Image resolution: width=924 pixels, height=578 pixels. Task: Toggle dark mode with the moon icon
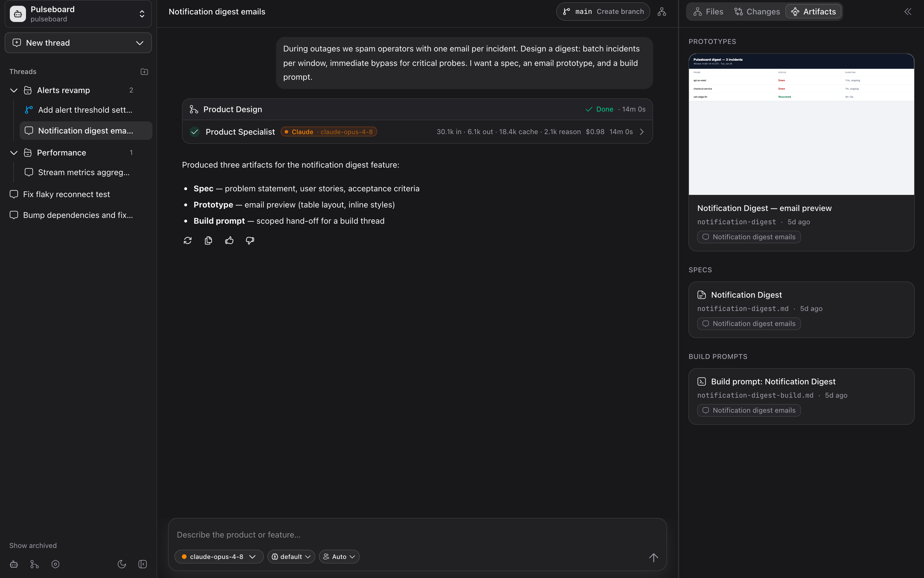point(122,564)
